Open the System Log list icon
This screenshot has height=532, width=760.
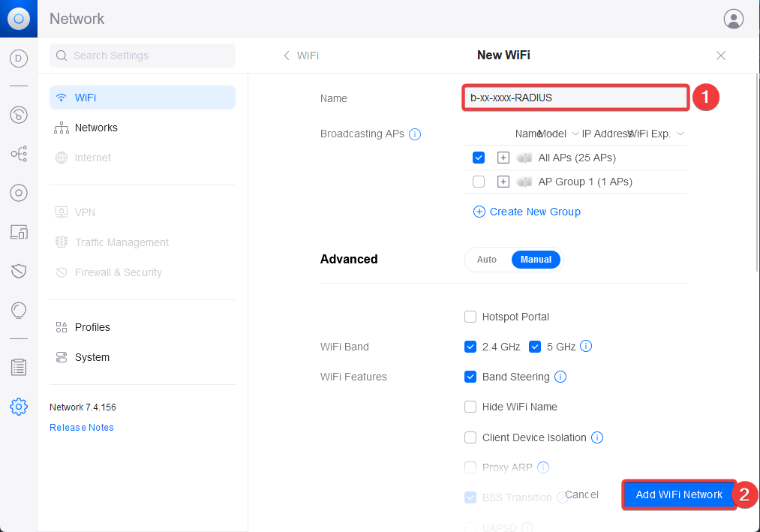pyautogui.click(x=19, y=368)
